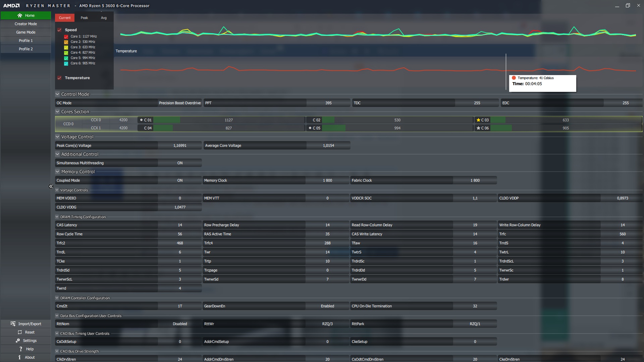This screenshot has width=644, height=362.
Task: Open the Settings gear in the sidebar
Action: coord(18,341)
